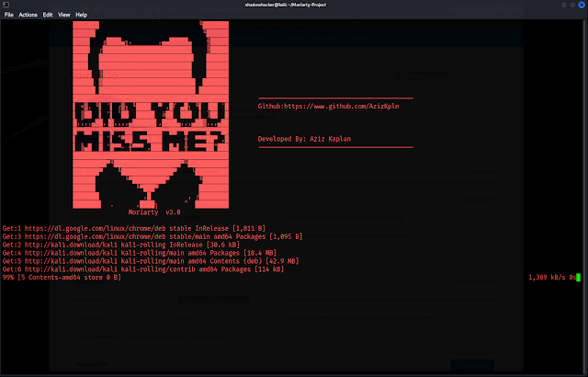Screen dimensions: 588x377
Task: Click the '1,389 kB/s 0s' download speed
Action: pyautogui.click(x=552, y=277)
